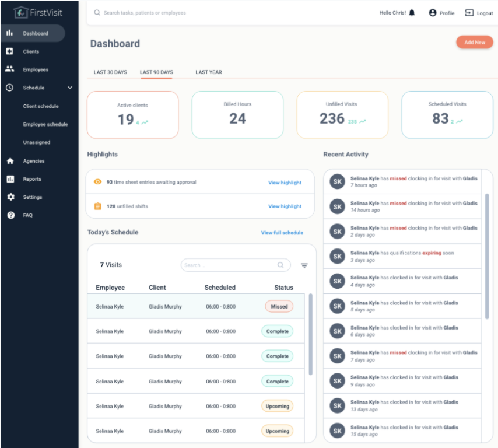Open the View full schedule link

coord(282,232)
